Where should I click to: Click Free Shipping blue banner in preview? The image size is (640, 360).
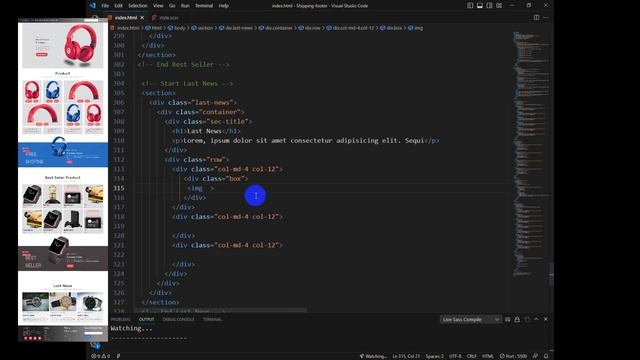pos(63,154)
